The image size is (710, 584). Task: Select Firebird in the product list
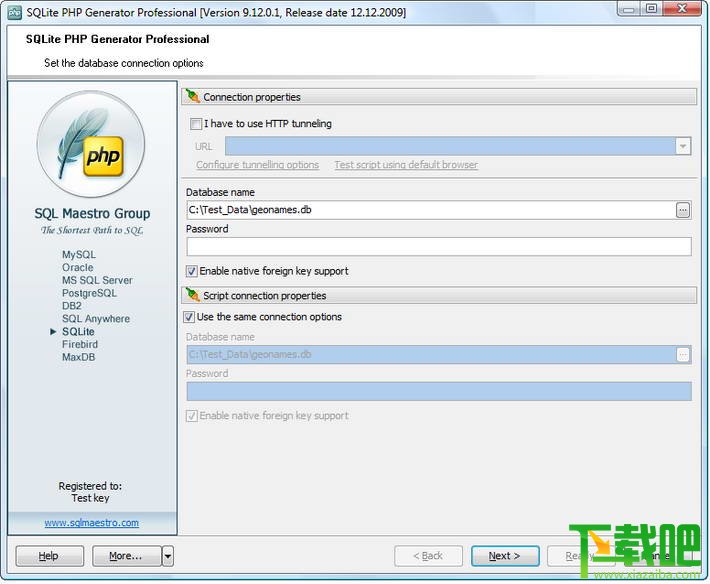(x=80, y=345)
